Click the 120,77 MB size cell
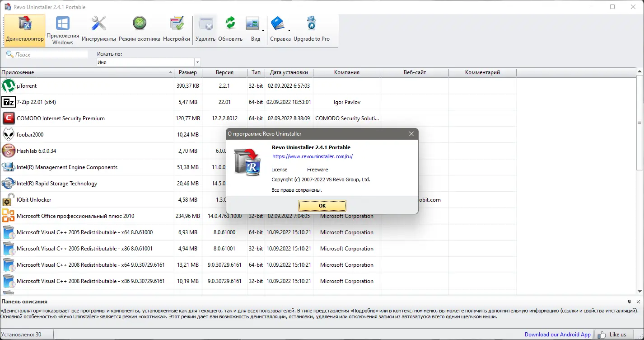Screen dimensions: 644x340 pyautogui.click(x=188, y=118)
